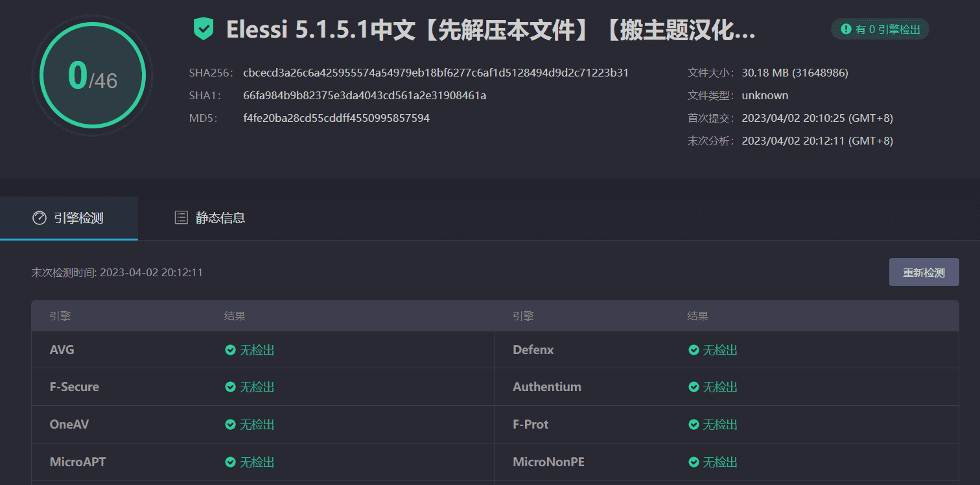Click the AVG engine name
980x485 pixels.
pos(62,350)
